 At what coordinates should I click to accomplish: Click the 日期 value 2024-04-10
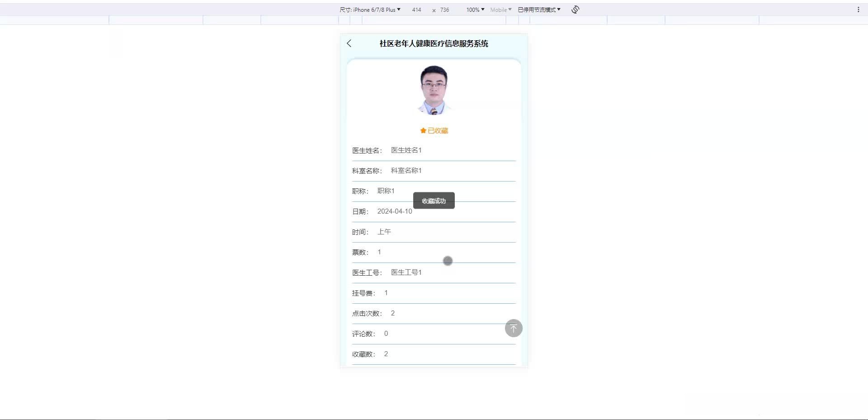394,211
